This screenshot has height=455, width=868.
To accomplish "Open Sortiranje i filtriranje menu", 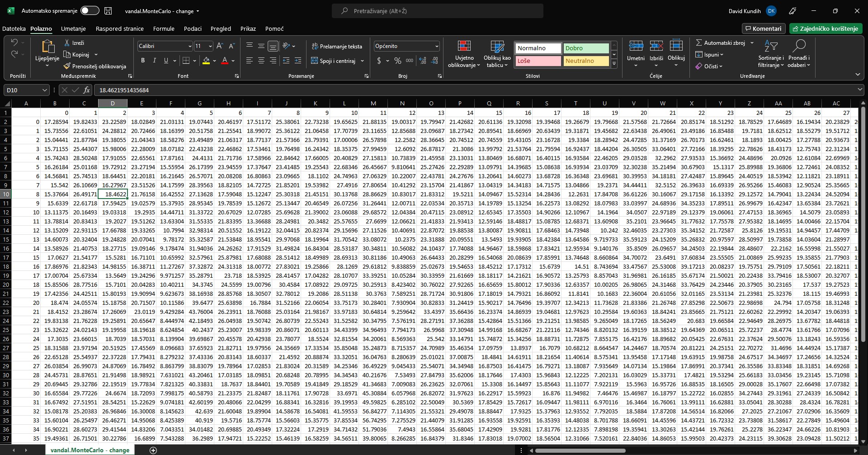I will (x=771, y=54).
